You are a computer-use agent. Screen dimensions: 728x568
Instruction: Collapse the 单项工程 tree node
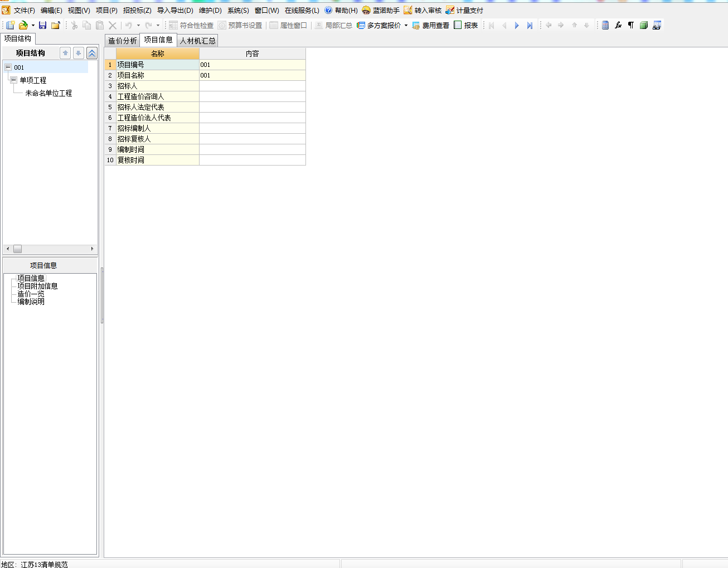(x=14, y=80)
